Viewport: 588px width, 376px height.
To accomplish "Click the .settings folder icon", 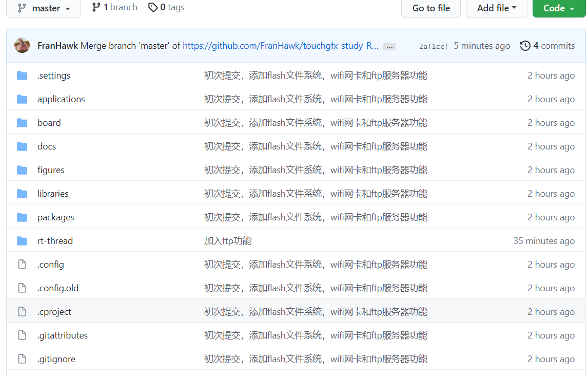I will (x=22, y=76).
